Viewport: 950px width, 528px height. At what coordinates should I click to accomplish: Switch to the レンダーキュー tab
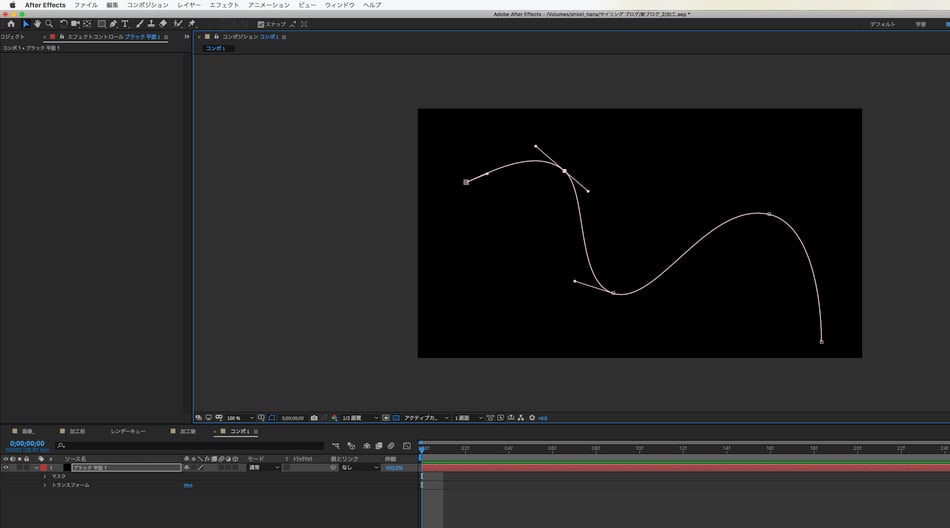[x=127, y=431]
